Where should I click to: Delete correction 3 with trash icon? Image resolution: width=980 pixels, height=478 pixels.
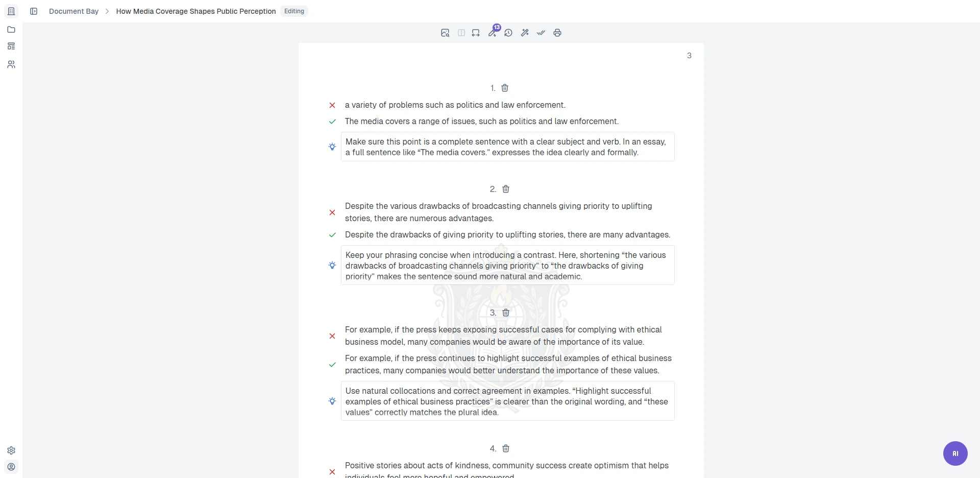coord(506,313)
